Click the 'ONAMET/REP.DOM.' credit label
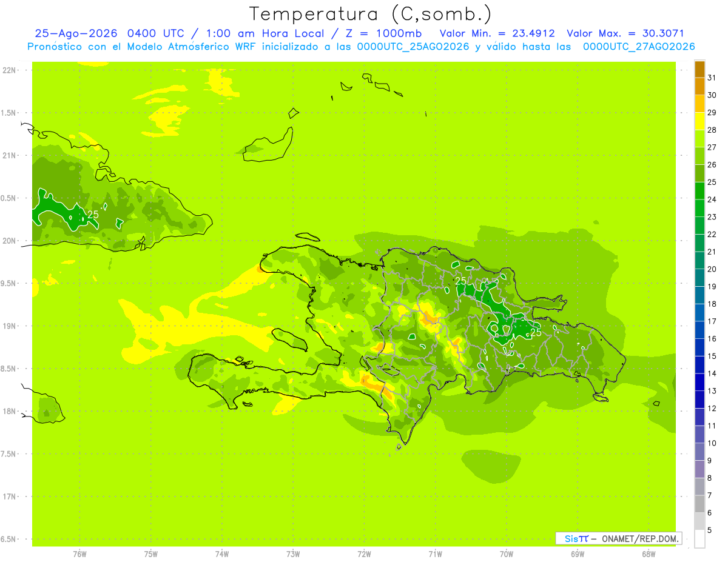 pyautogui.click(x=640, y=538)
